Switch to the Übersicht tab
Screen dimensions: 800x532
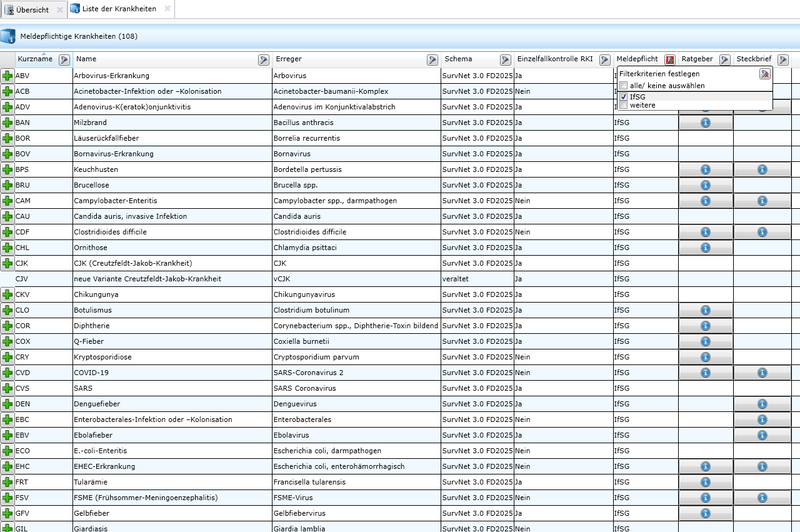pos(32,9)
